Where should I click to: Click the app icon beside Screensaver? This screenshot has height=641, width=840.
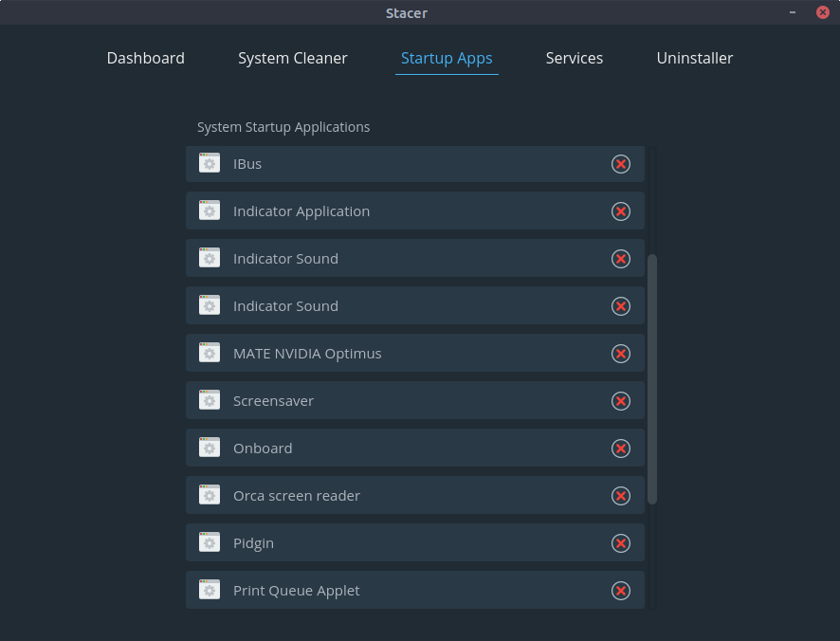click(x=210, y=400)
